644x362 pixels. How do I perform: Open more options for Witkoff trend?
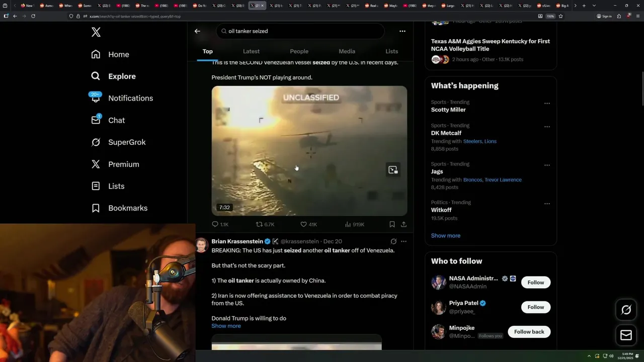click(547, 204)
